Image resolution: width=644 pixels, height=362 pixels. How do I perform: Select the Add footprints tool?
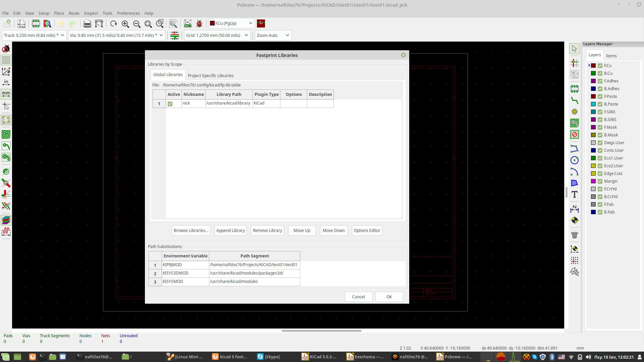tap(574, 89)
